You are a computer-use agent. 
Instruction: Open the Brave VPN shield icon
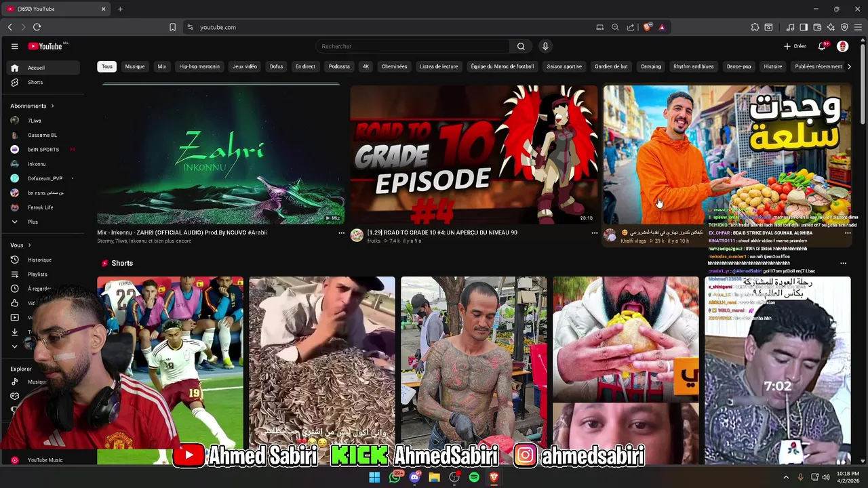pyautogui.click(x=844, y=27)
